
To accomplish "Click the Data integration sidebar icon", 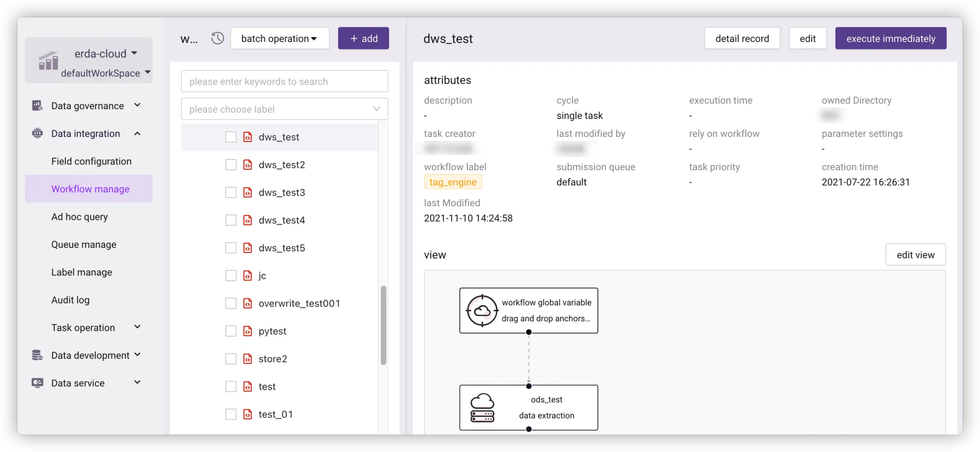I will click(37, 134).
